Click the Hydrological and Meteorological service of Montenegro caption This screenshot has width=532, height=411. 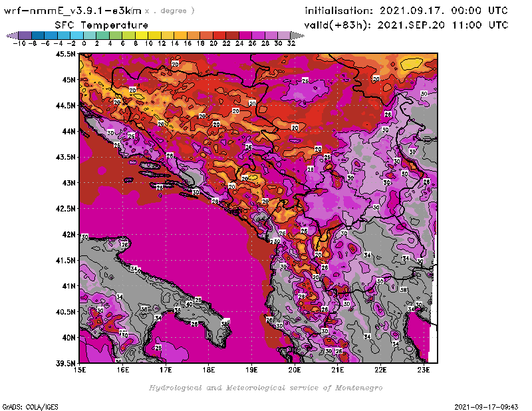pyautogui.click(x=265, y=388)
